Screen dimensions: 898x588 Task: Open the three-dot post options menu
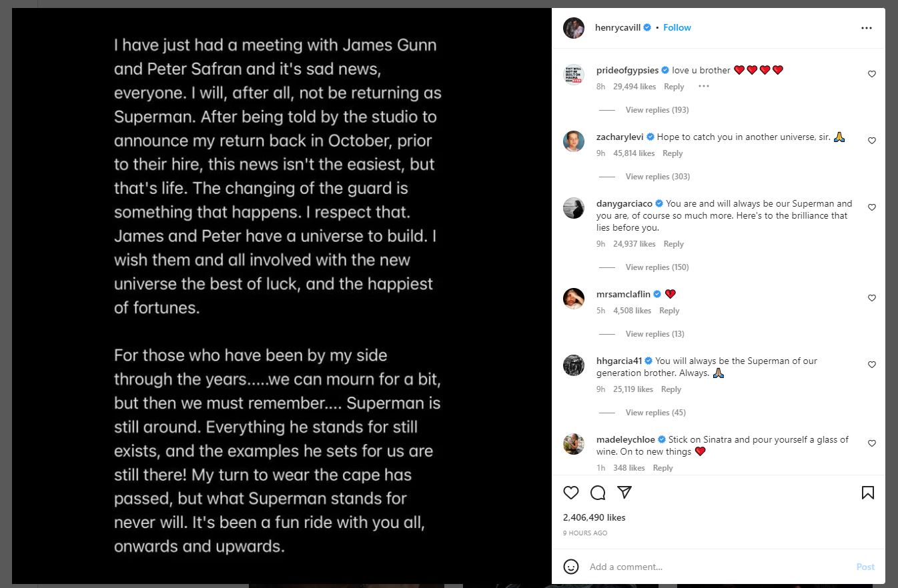point(867,28)
